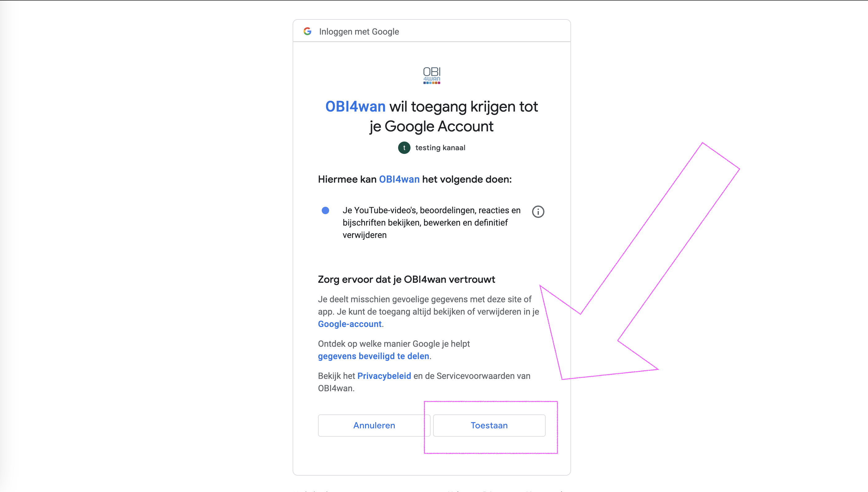Allow access with the Toestaan button

(x=489, y=426)
